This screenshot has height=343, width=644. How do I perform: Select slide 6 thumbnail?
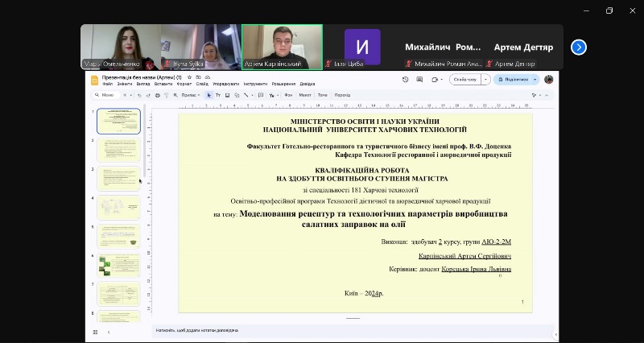coord(118,266)
